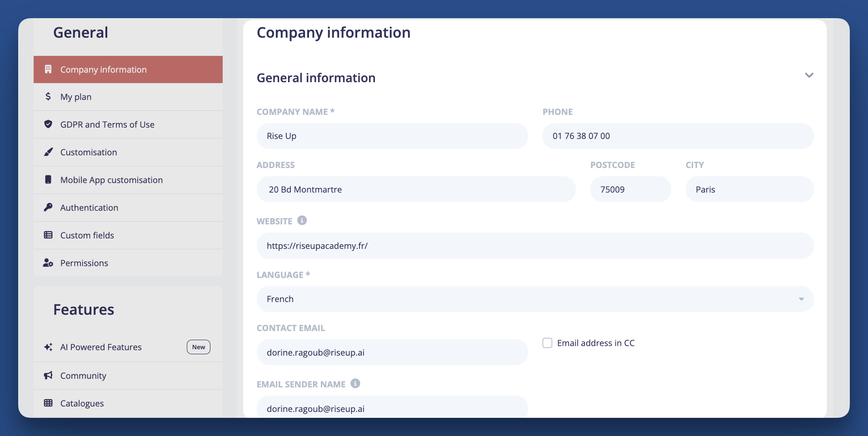Click the Features section heading

click(x=84, y=310)
